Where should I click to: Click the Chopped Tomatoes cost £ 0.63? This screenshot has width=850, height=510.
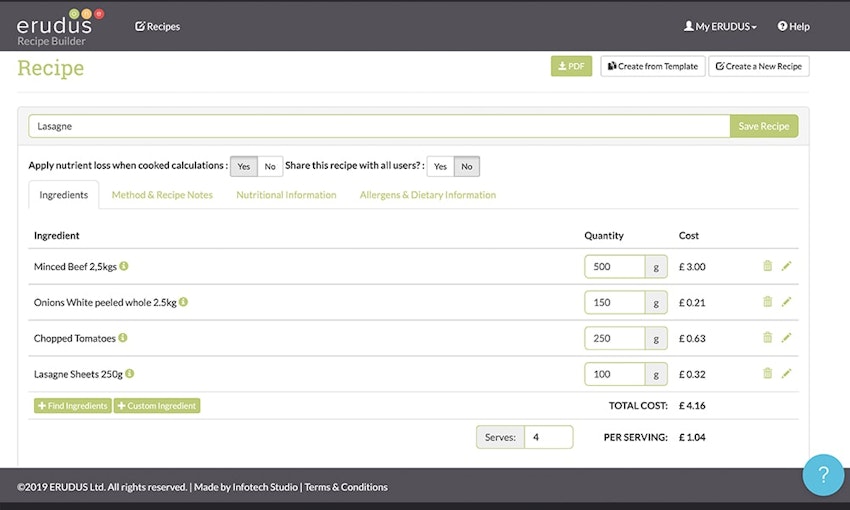click(x=692, y=338)
